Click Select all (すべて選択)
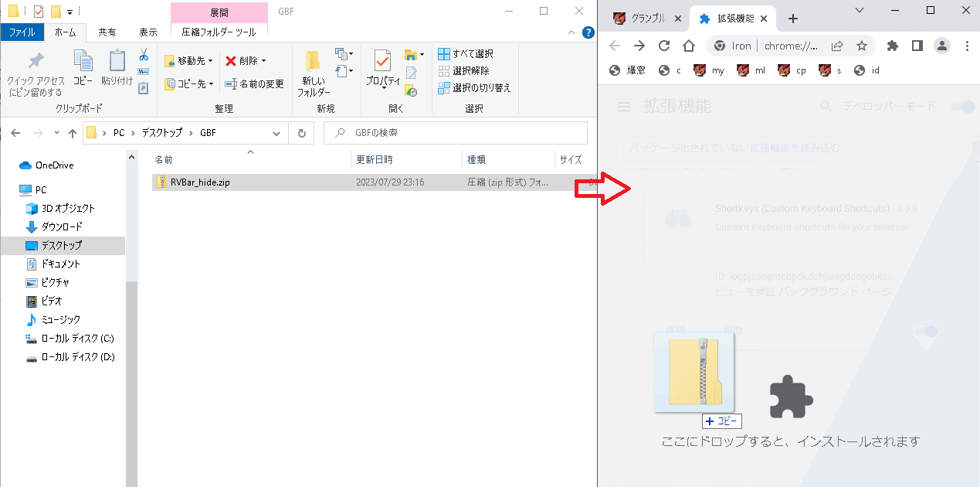Image resolution: width=980 pixels, height=487 pixels. [466, 53]
